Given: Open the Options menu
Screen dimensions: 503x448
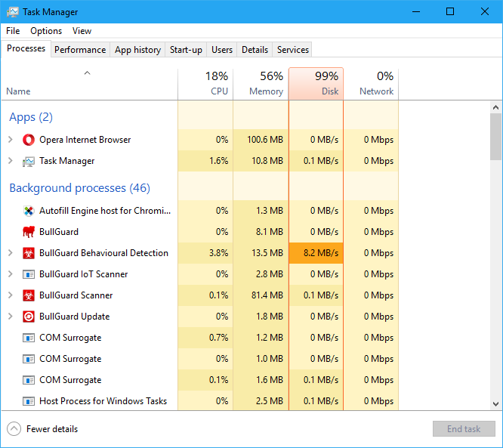Looking at the screenshot, I should 46,31.
